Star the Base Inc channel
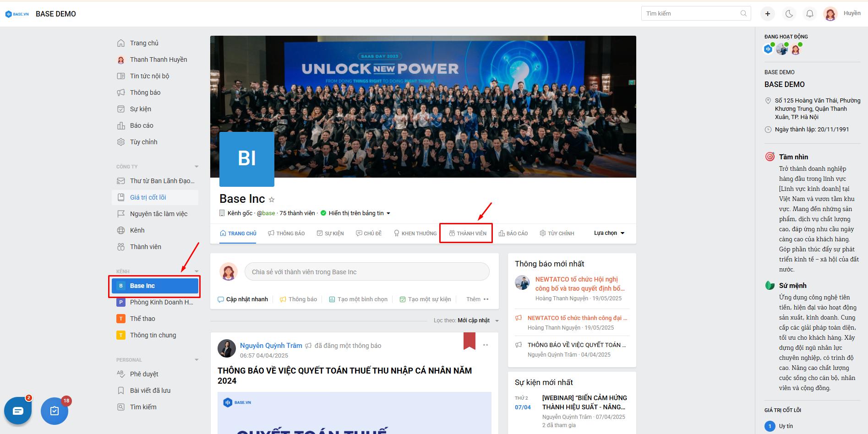 tap(272, 200)
